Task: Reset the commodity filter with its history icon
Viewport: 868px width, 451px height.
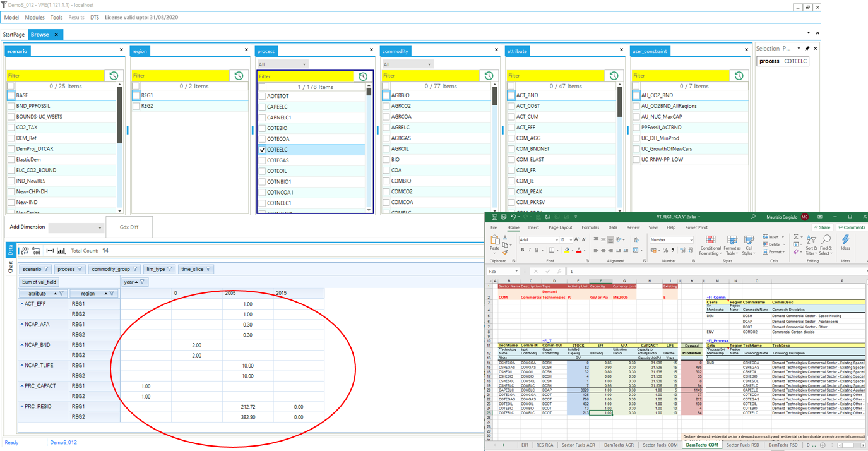Action: pos(489,76)
